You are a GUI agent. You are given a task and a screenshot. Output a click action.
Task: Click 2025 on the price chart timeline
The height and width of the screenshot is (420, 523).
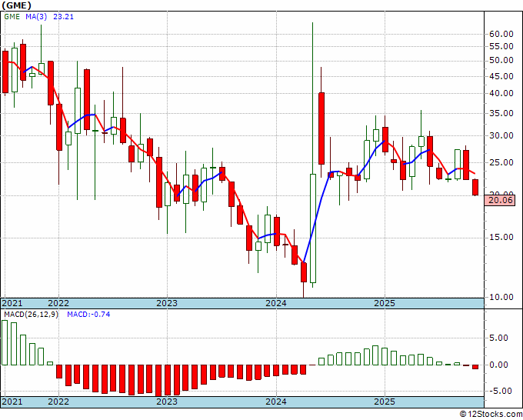[x=385, y=303]
